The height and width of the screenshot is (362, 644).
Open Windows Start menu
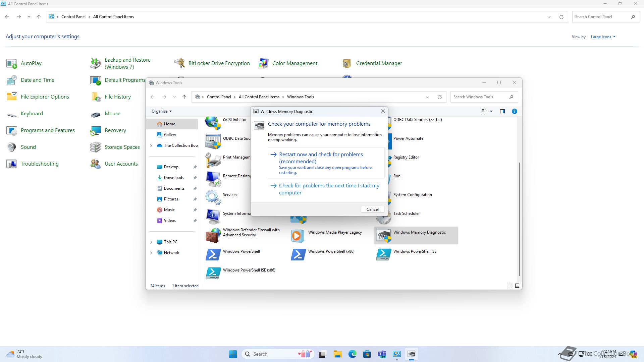233,354
